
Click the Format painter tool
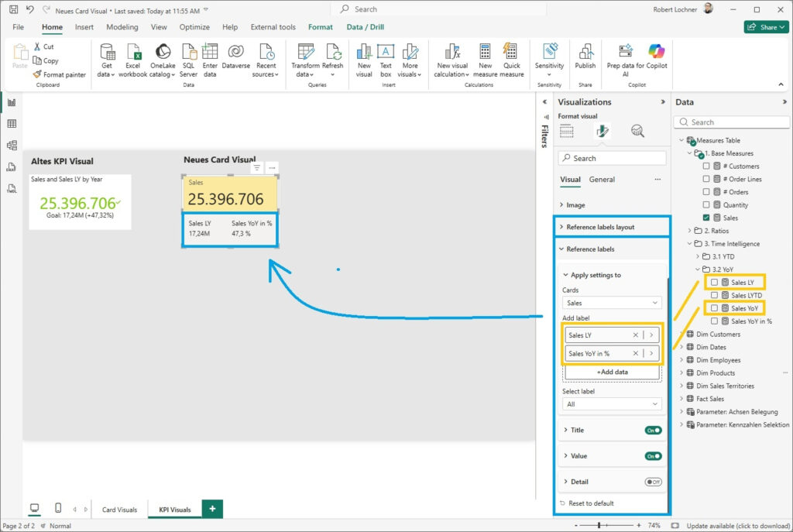[59, 74]
